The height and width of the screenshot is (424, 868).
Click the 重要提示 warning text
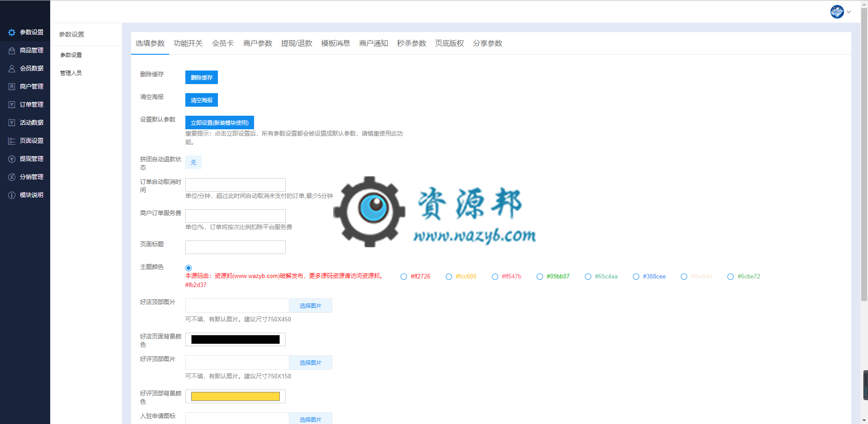[x=294, y=138]
